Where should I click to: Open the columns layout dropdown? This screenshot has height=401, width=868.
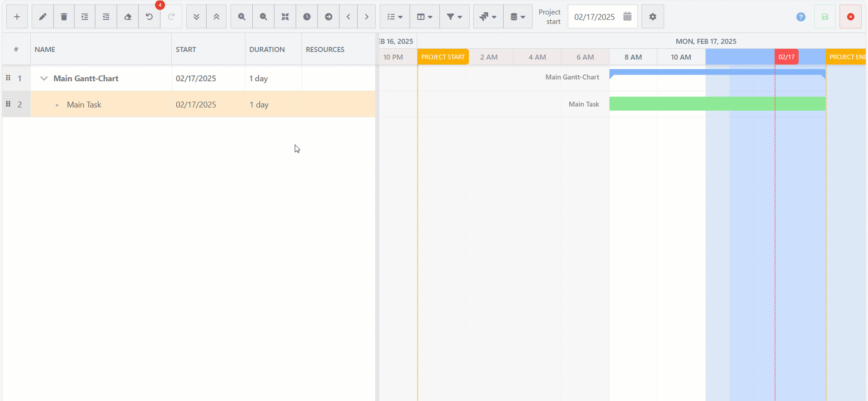tap(424, 17)
